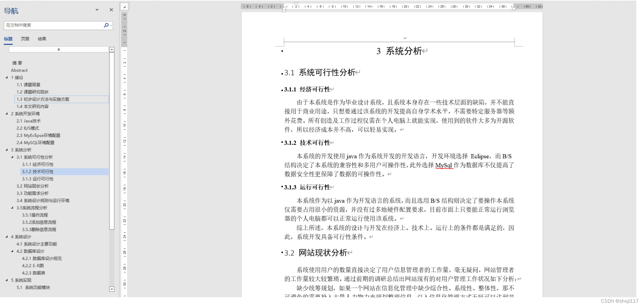The width and height of the screenshot is (644, 307).
Task: Go to 5.1 系统功能模块 heading
Action: [33, 287]
